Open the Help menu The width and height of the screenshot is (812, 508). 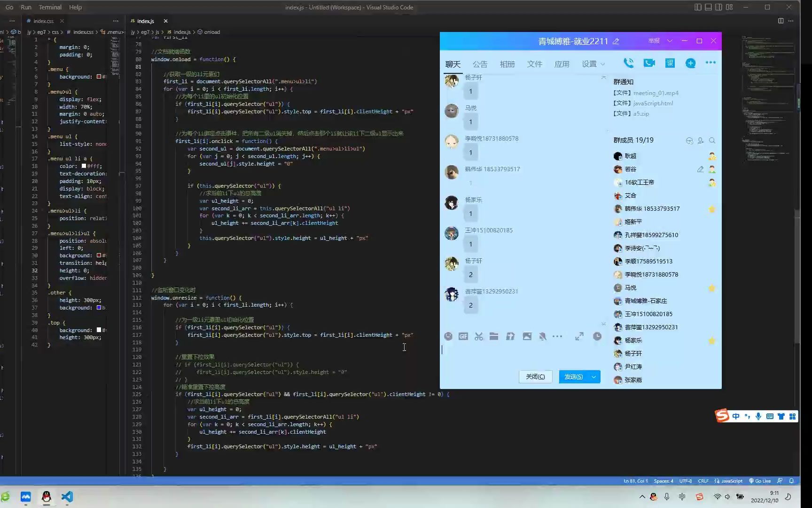pyautogui.click(x=75, y=7)
